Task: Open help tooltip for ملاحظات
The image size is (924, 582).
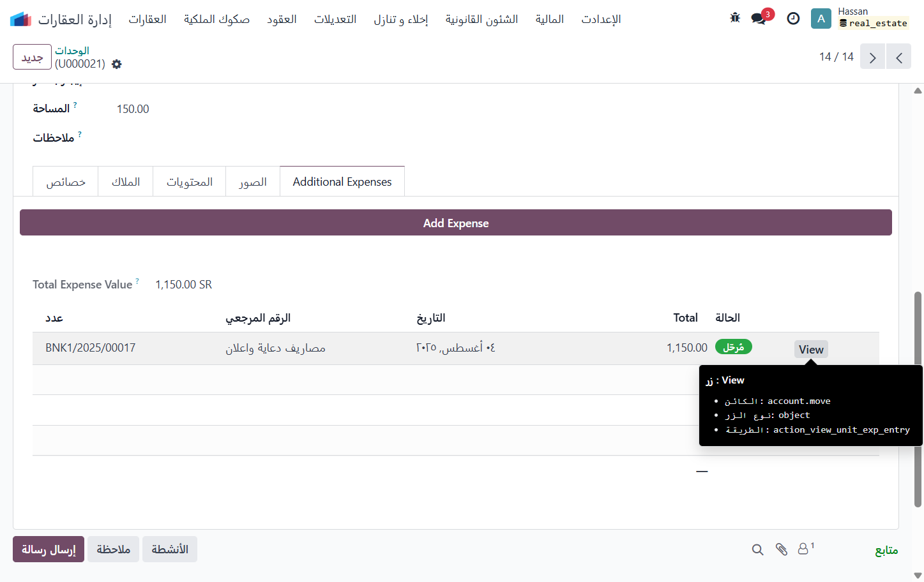Action: click(x=80, y=134)
